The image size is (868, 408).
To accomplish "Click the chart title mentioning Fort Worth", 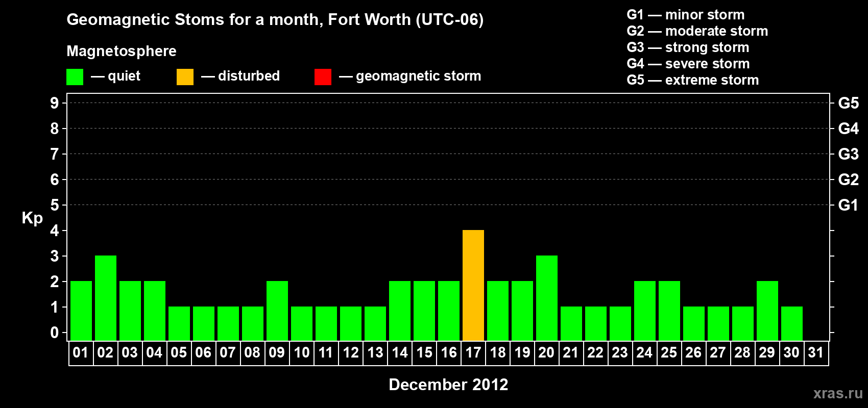I will [275, 20].
